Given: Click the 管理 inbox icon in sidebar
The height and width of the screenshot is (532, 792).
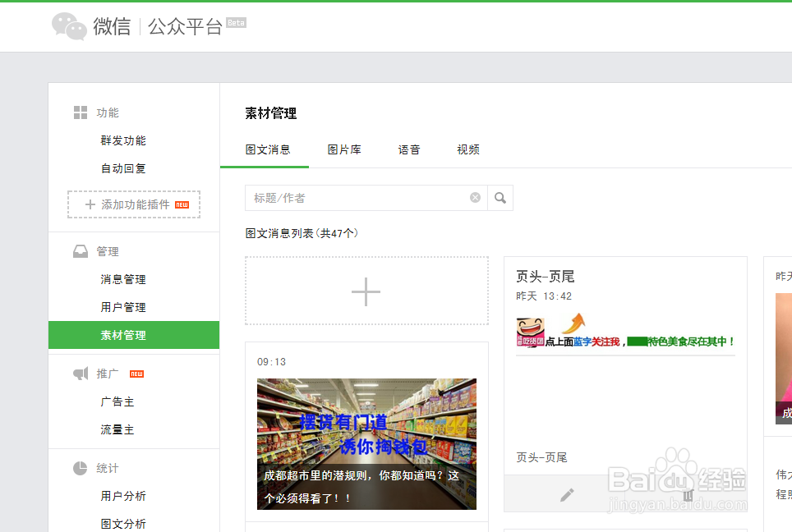Looking at the screenshot, I should click(80, 250).
